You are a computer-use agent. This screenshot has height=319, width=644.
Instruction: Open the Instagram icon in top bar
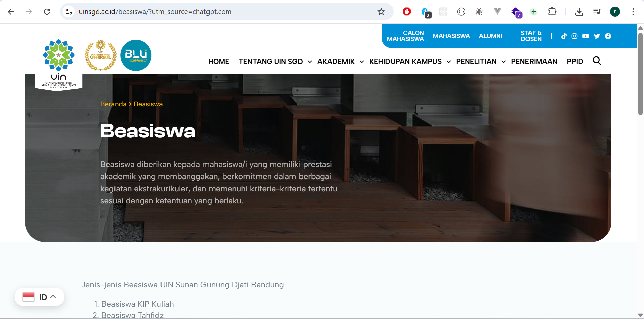[x=574, y=36]
